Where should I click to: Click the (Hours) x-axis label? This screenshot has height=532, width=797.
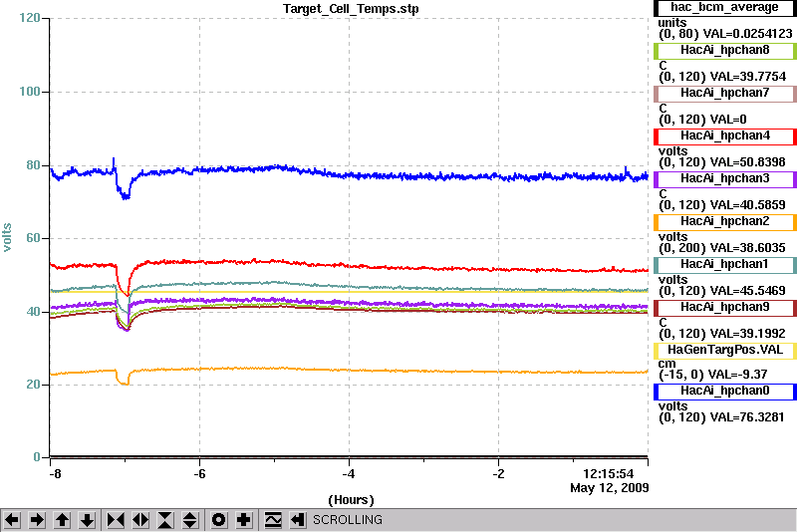tap(351, 500)
